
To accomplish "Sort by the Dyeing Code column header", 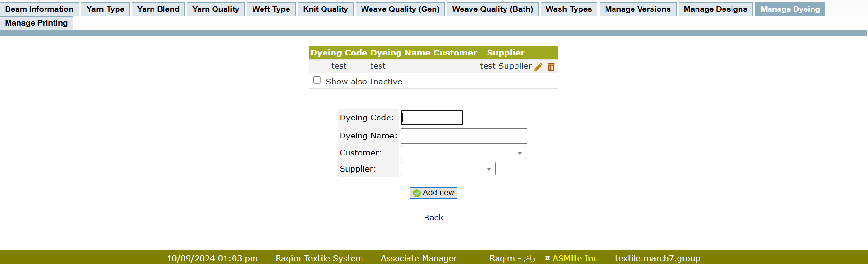I will pos(339,53).
